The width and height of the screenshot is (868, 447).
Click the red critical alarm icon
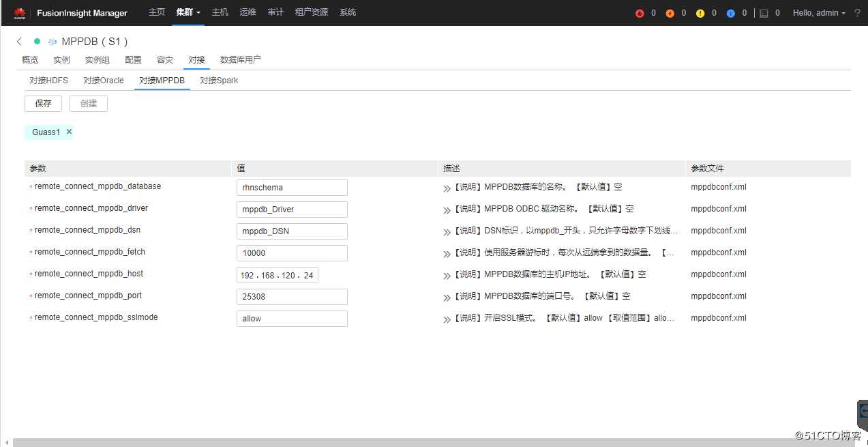pos(640,14)
